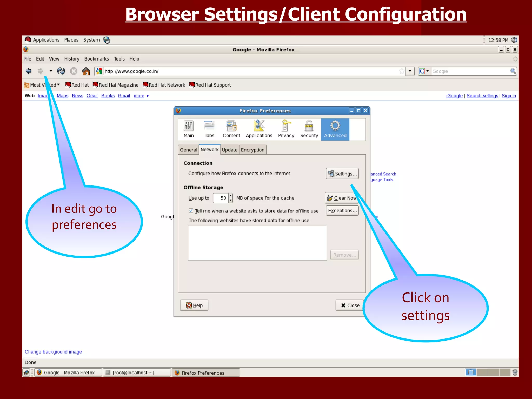Increase the cache size spinner value

tap(231, 195)
